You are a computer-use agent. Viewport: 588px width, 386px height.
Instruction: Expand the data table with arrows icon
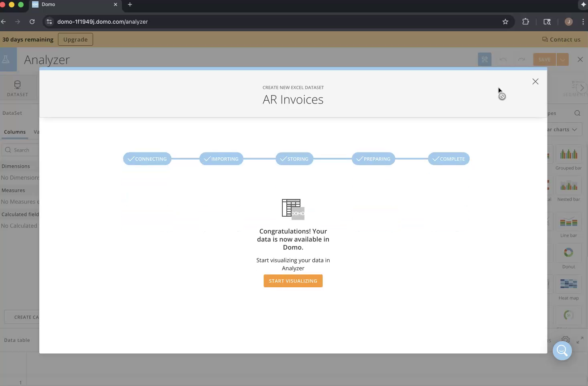(580, 340)
